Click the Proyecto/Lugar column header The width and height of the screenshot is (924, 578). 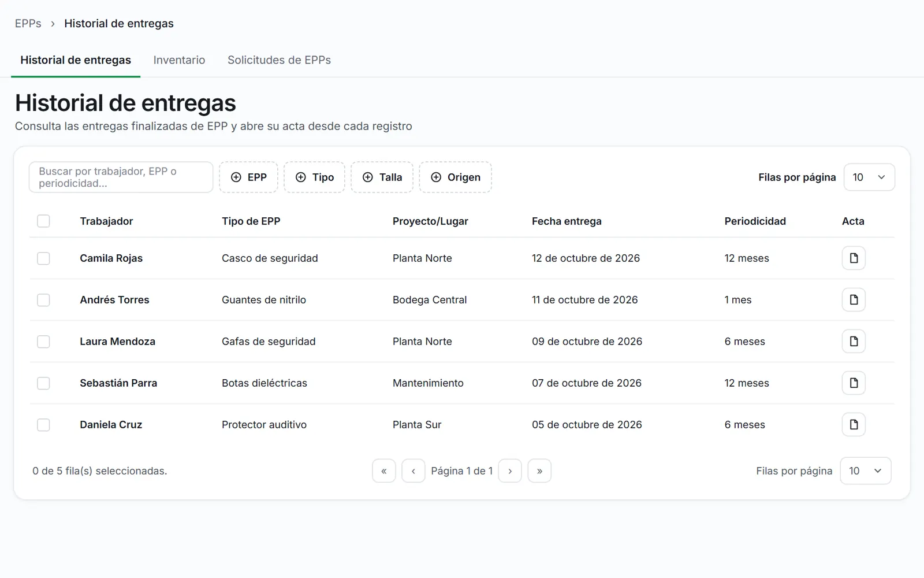[x=430, y=221]
